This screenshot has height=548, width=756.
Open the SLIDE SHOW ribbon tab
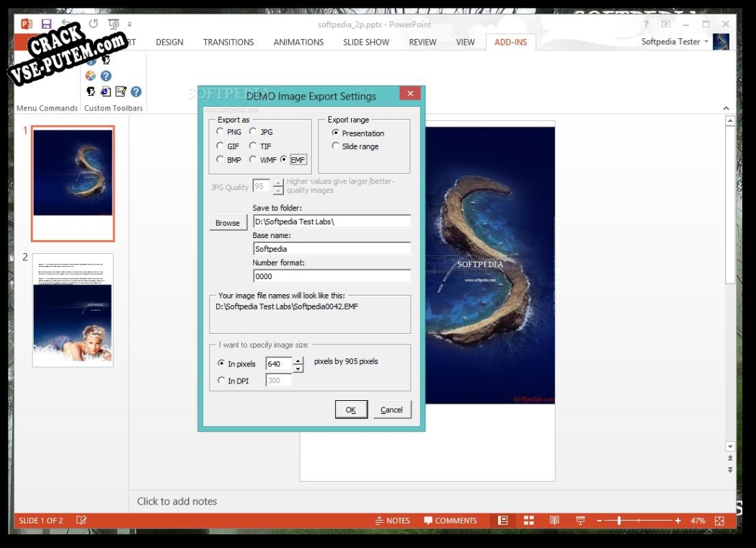click(x=366, y=43)
